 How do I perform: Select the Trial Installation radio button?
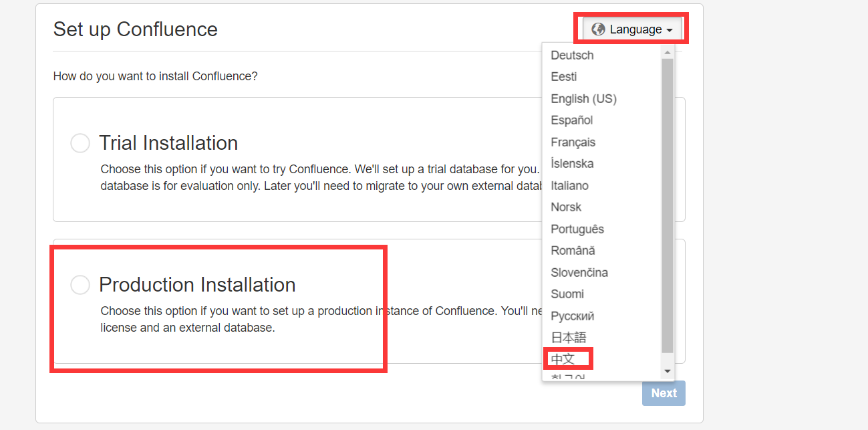pos(80,143)
